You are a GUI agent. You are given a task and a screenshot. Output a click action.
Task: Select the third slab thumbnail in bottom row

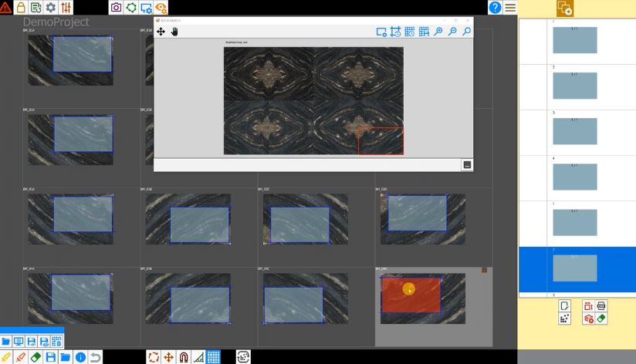[306, 298]
